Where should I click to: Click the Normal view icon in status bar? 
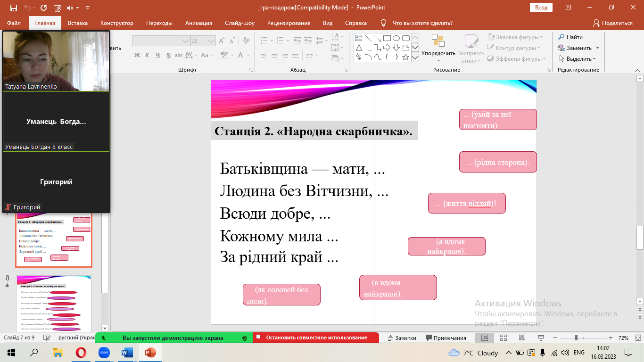(x=484, y=338)
